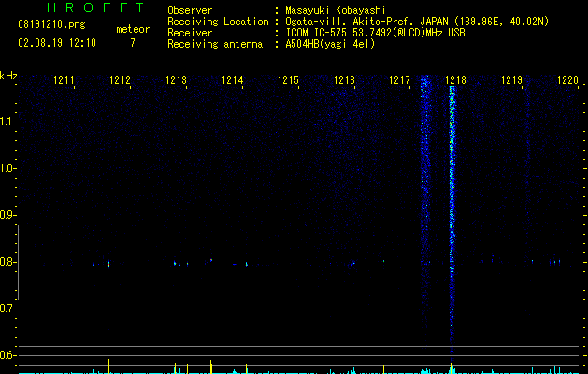Click the Observer name Masayuki Kobayashi
The width and height of the screenshot is (588, 374).
point(336,10)
